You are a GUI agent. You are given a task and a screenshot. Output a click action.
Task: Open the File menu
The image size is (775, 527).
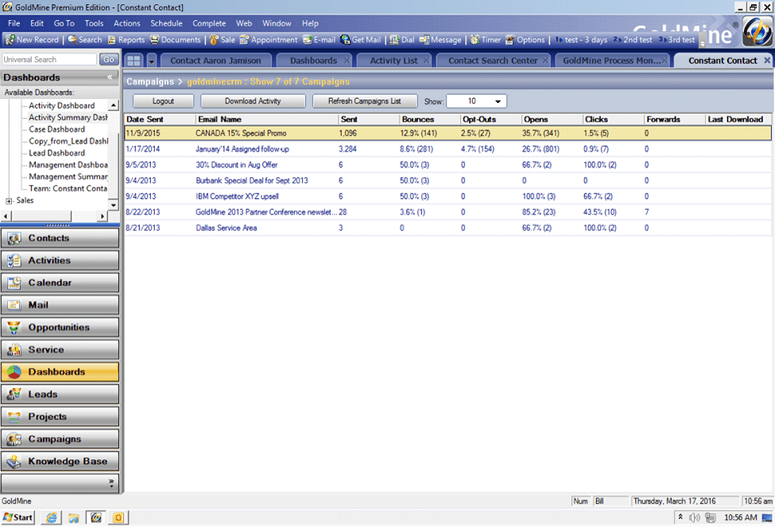point(14,23)
